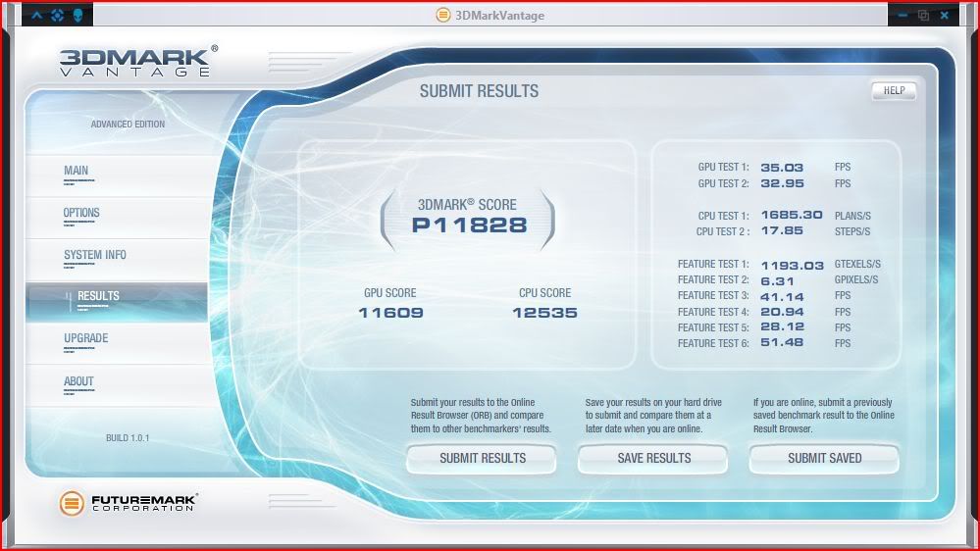This screenshot has width=980, height=551.
Task: Click the STEPS/S unit label
Action: click(851, 231)
